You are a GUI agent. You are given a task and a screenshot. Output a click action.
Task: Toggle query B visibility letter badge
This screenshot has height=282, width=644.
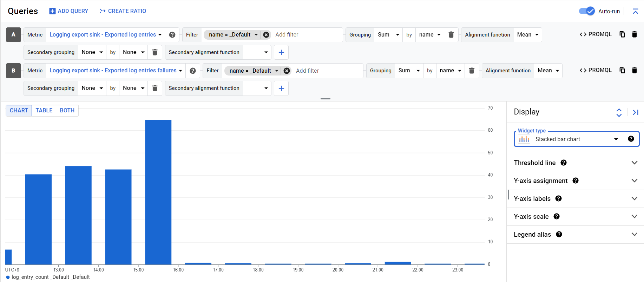point(13,71)
